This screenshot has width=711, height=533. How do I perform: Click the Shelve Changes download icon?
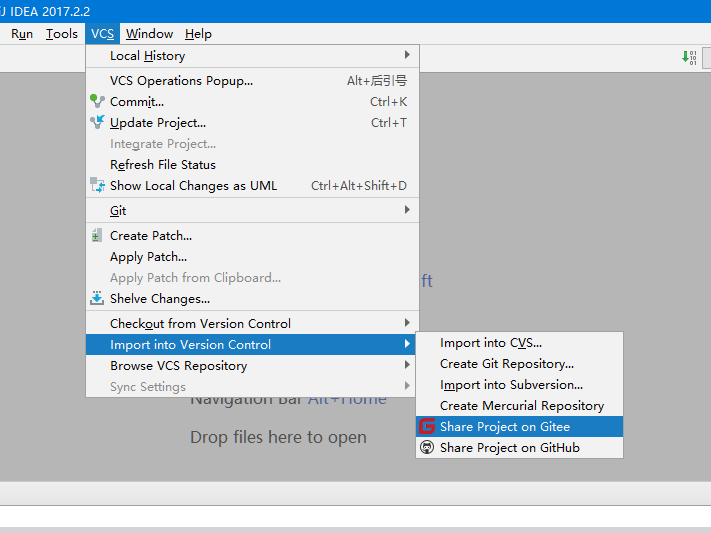(97, 298)
